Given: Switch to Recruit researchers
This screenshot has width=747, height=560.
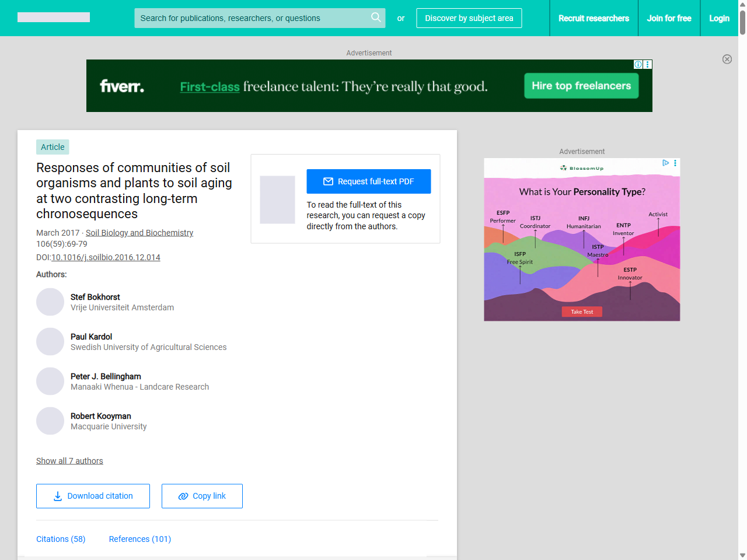Looking at the screenshot, I should click(x=594, y=18).
